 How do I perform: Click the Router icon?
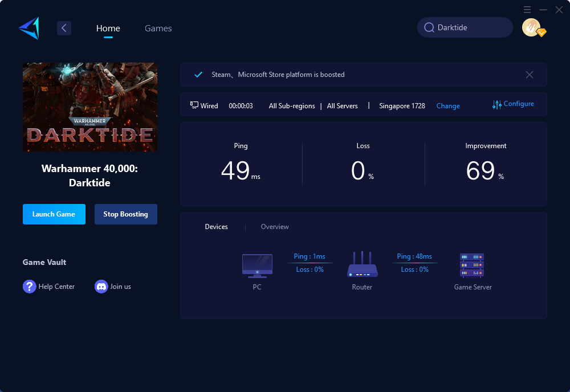tap(362, 264)
